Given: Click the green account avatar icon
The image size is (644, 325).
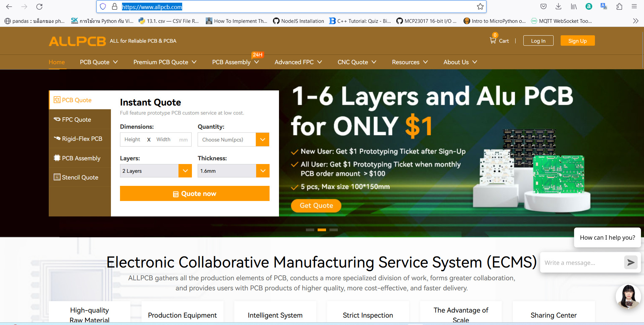Looking at the screenshot, I should tap(589, 6).
